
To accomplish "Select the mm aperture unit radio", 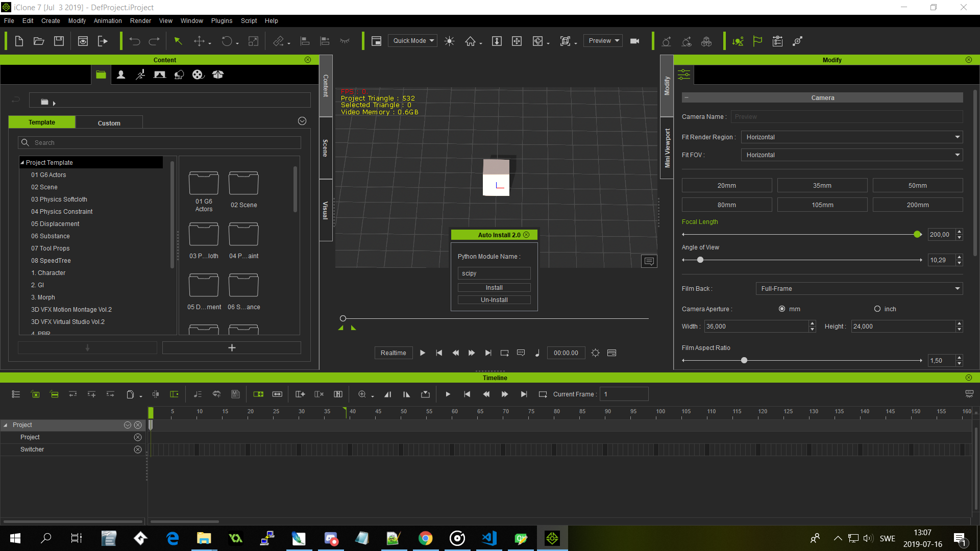I will tap(782, 309).
